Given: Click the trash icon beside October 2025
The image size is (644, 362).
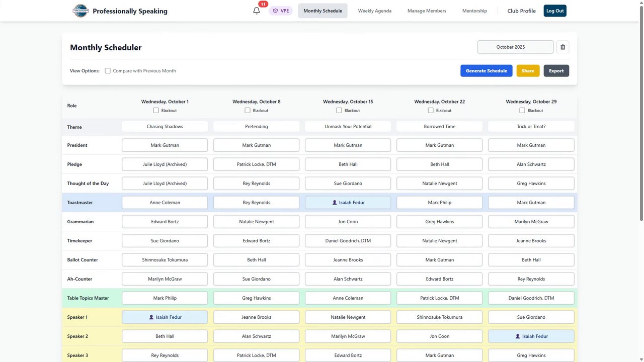Looking at the screenshot, I should pos(562,47).
